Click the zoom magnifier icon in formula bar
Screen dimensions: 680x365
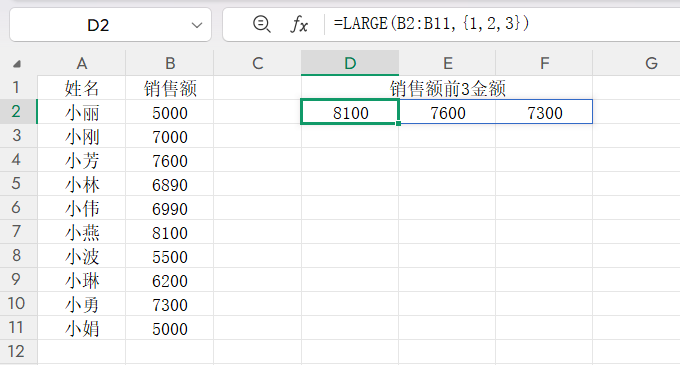262,24
